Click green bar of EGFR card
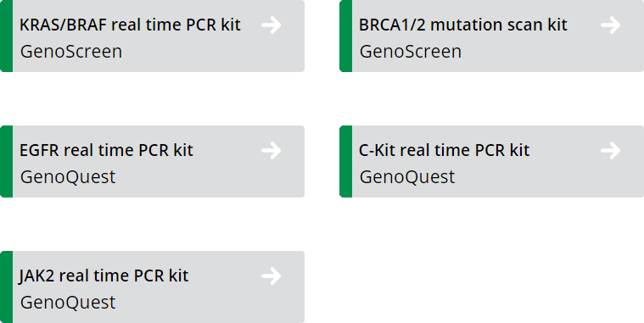The width and height of the screenshot is (644, 323). click(6, 161)
